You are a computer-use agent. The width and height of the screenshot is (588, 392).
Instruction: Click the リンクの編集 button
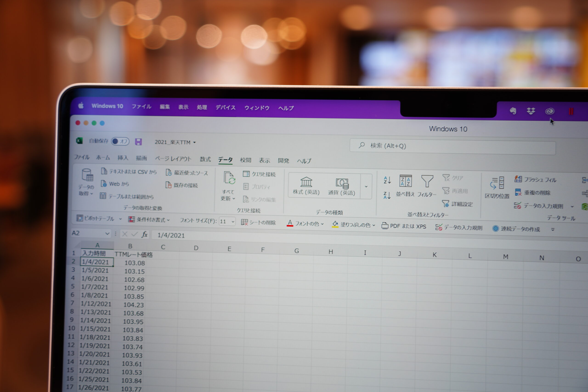pos(259,199)
